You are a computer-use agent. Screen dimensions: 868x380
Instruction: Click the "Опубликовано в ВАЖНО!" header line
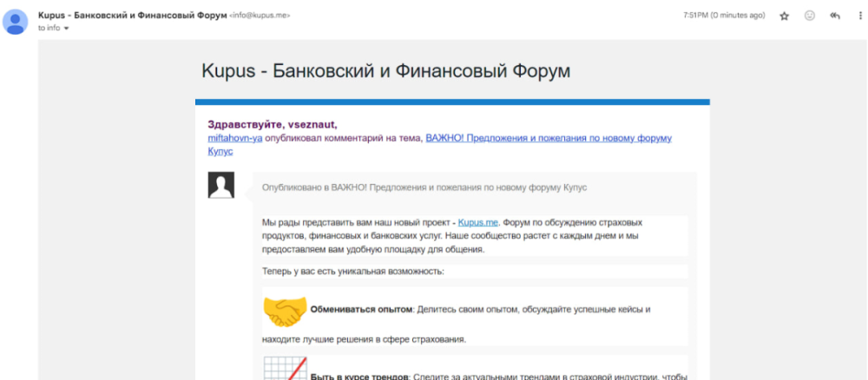pyautogui.click(x=424, y=187)
